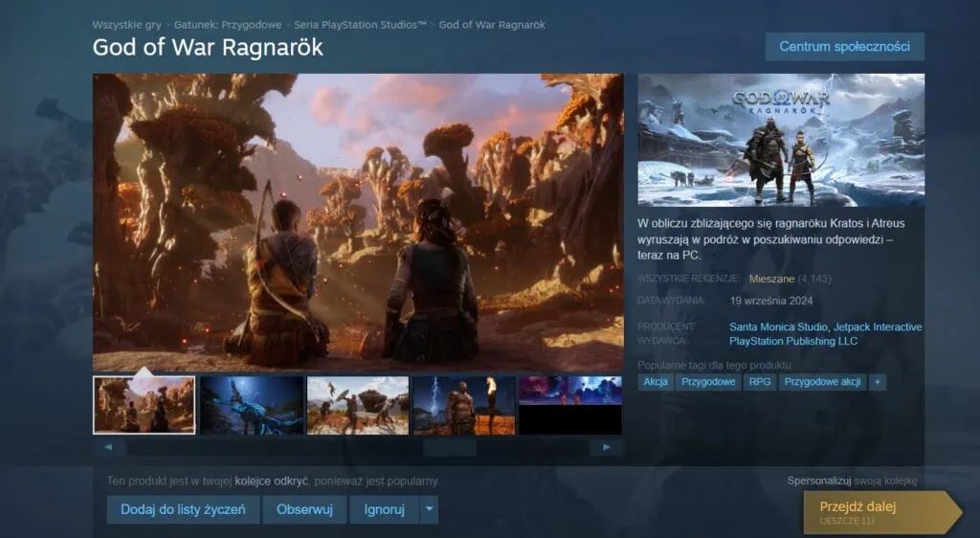This screenshot has width=980, height=538.
Task: Select the first thumbnail with orange forest
Action: [x=145, y=405]
